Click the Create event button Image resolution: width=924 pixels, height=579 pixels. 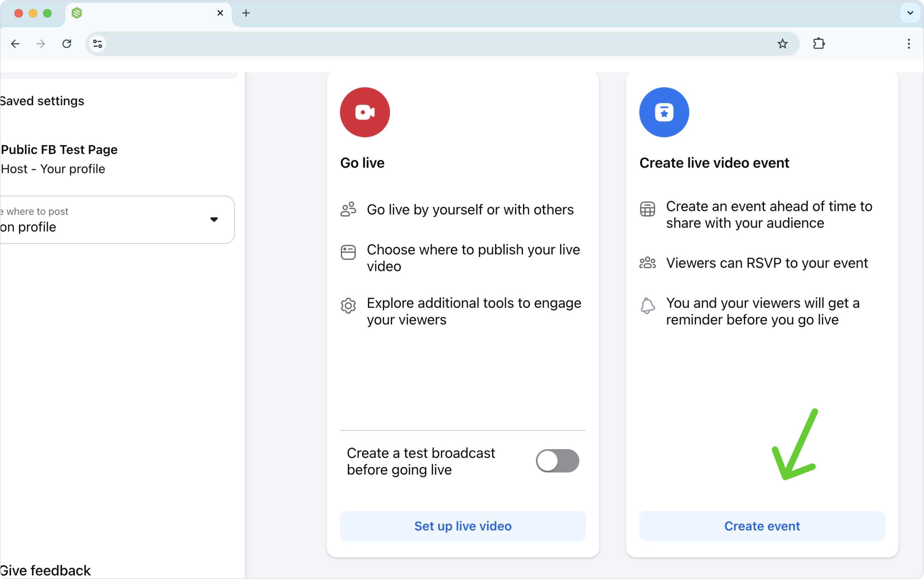[x=762, y=526]
